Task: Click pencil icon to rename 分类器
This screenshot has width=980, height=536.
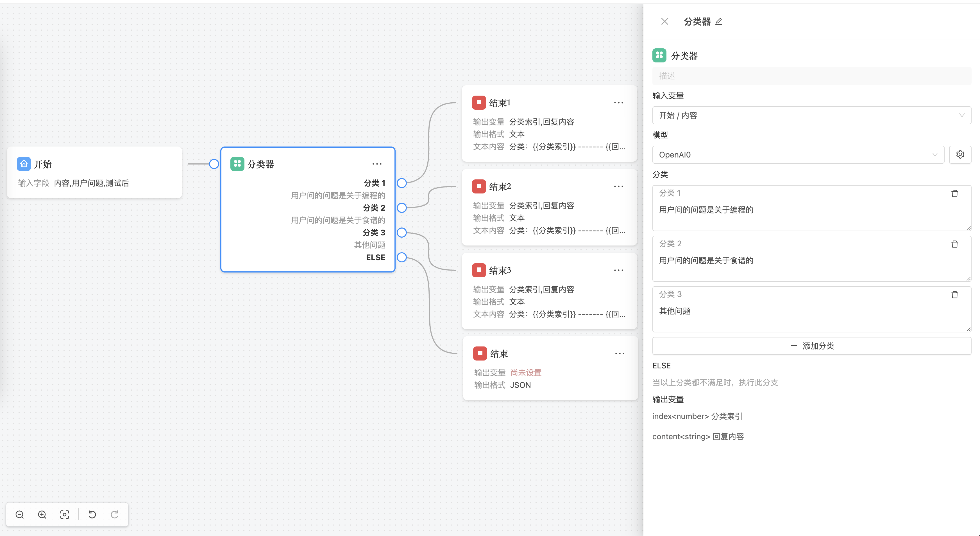Action: click(x=719, y=22)
